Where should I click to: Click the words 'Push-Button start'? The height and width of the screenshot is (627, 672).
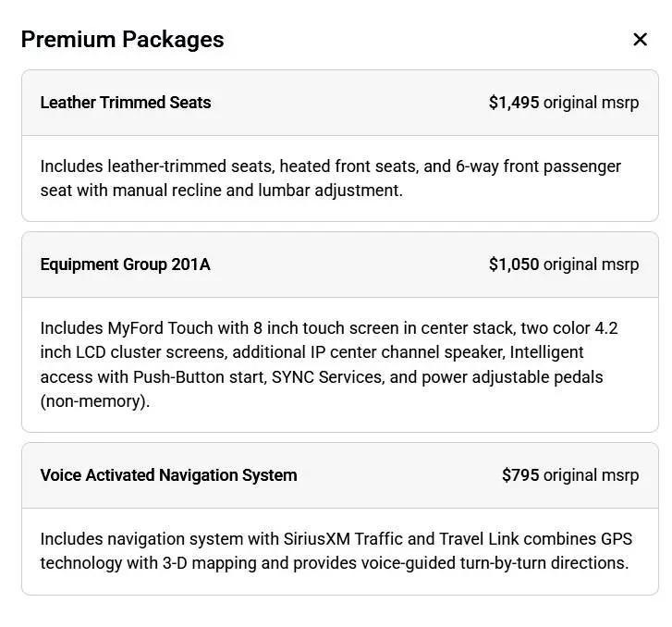coord(201,377)
